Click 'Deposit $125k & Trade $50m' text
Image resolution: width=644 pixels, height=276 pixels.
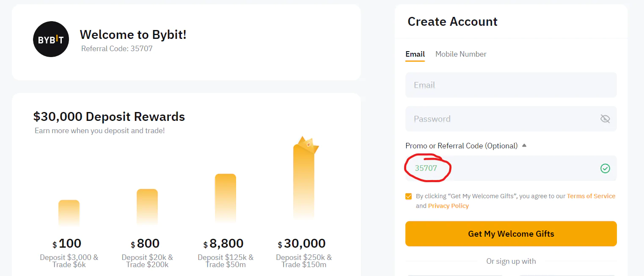(226, 261)
